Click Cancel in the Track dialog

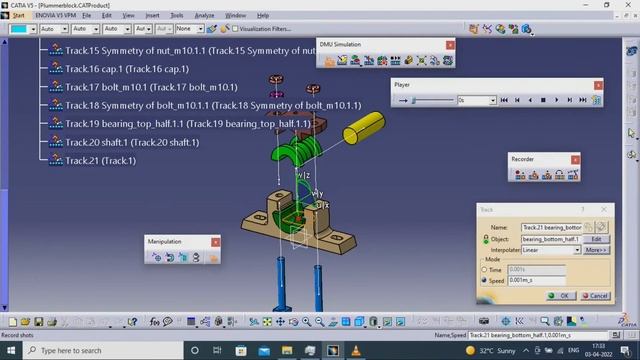[x=595, y=296]
